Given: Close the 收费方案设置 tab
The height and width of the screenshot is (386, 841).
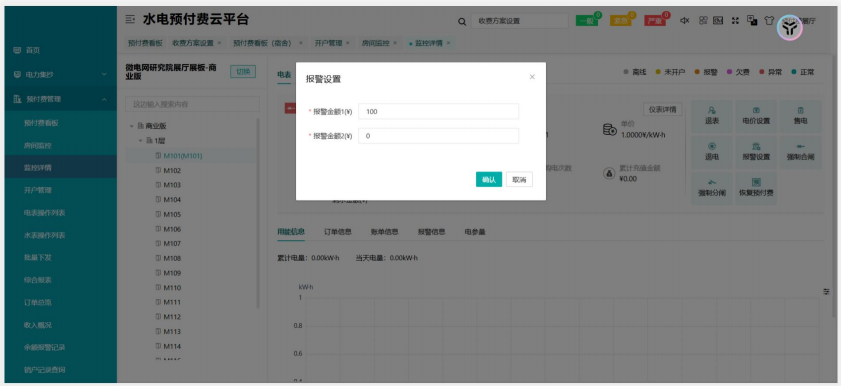Looking at the screenshot, I should (x=219, y=43).
